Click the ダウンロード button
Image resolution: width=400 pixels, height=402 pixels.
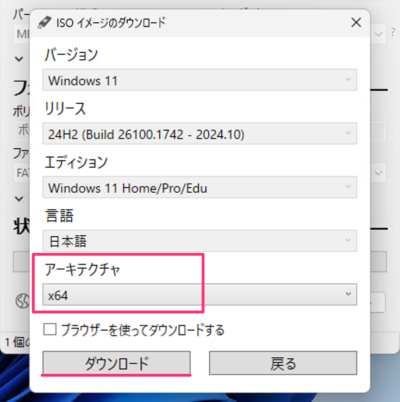pos(116,363)
